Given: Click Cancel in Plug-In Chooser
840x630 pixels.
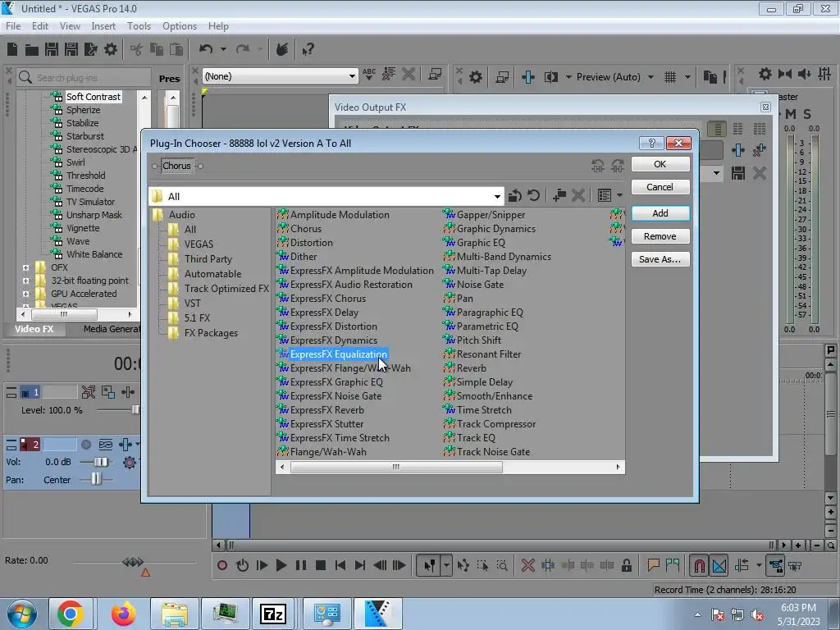Looking at the screenshot, I should click(x=660, y=187).
